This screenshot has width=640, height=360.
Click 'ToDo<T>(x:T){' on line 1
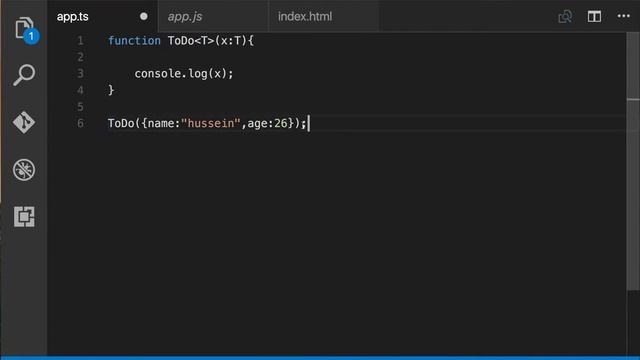coord(211,41)
